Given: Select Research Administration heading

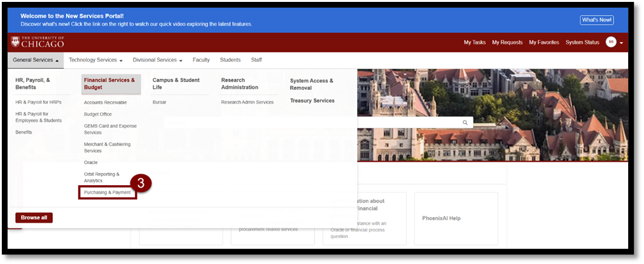Looking at the screenshot, I should point(240,84).
